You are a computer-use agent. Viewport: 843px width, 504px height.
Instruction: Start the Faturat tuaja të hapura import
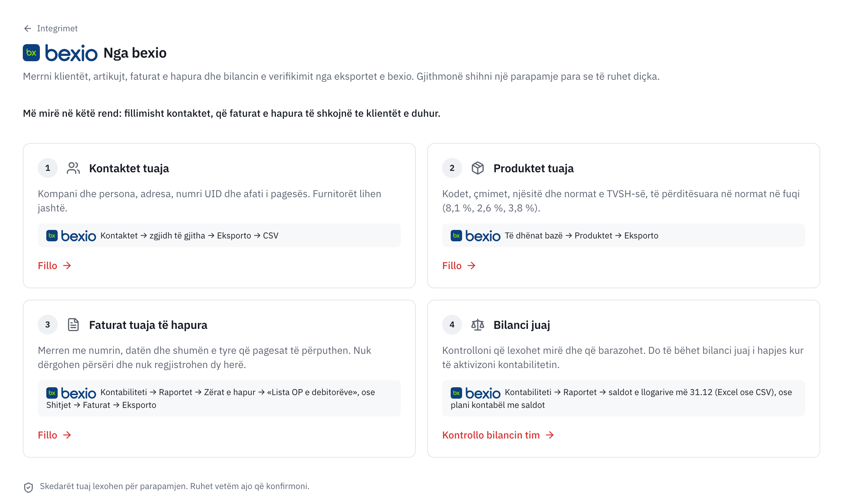point(55,435)
